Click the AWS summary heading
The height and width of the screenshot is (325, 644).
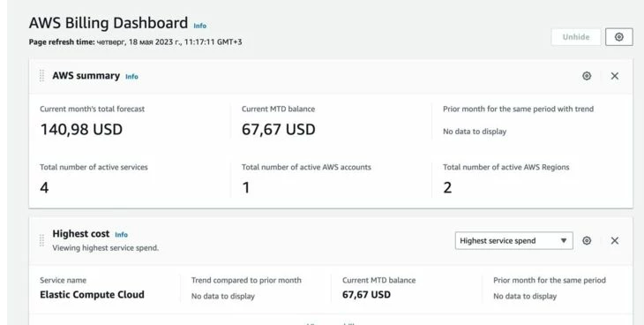86,76
